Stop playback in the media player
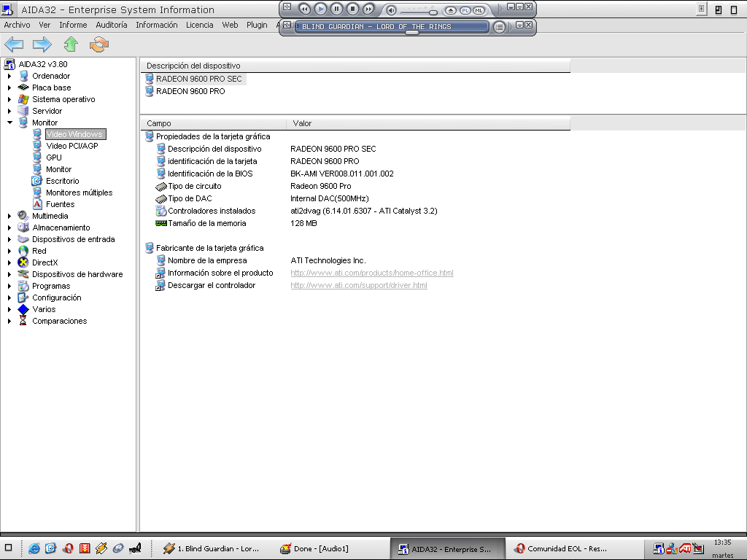 [x=352, y=9]
